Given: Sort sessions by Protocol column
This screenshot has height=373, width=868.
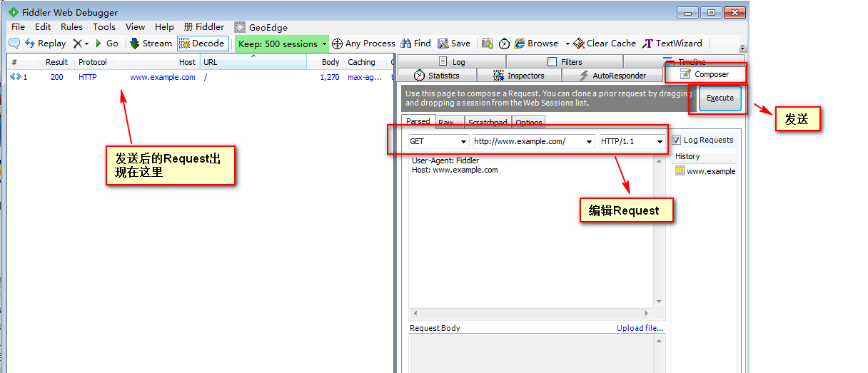Looking at the screenshot, I should (94, 62).
